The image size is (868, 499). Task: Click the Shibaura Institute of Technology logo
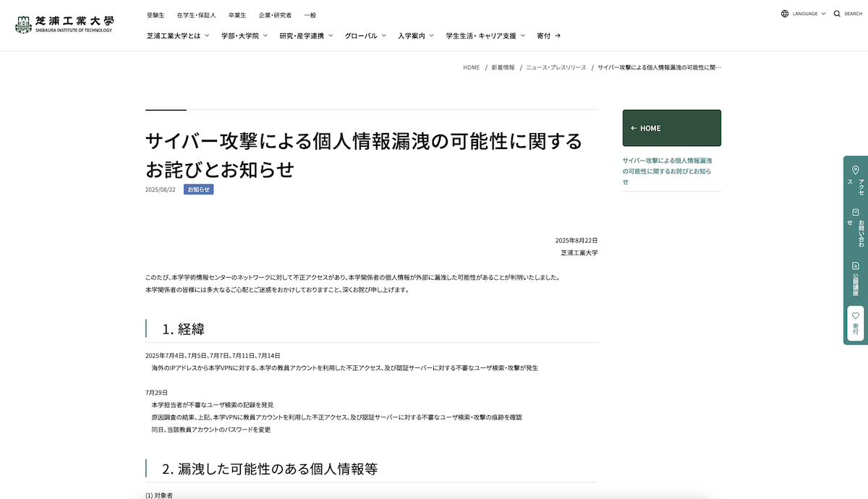(x=64, y=25)
